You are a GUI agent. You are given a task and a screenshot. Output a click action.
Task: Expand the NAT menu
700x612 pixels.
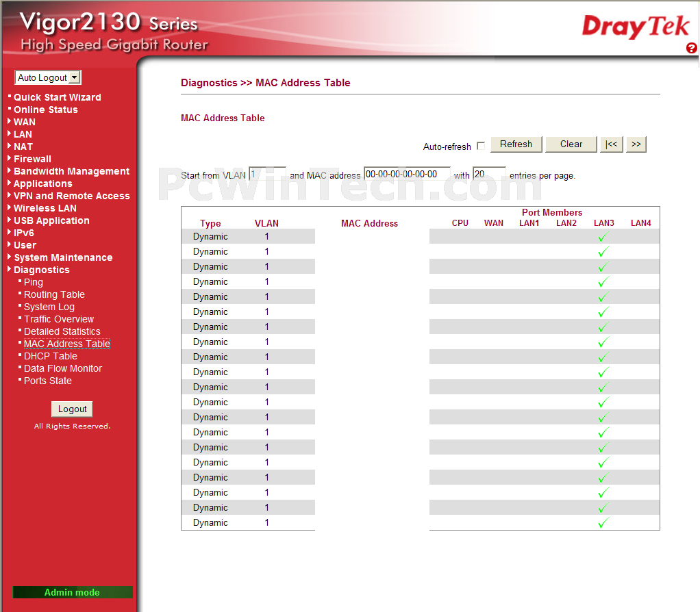coord(23,146)
